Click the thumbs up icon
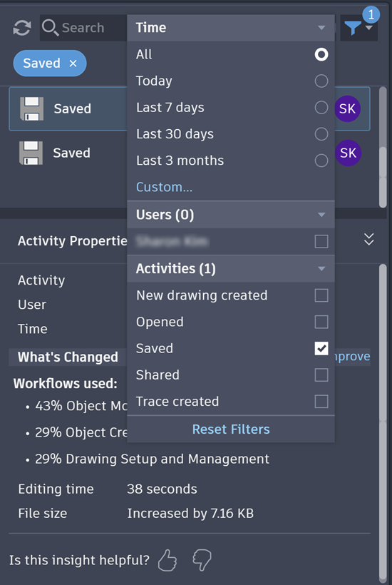Screen dimensions: 392x585 (x=167, y=560)
